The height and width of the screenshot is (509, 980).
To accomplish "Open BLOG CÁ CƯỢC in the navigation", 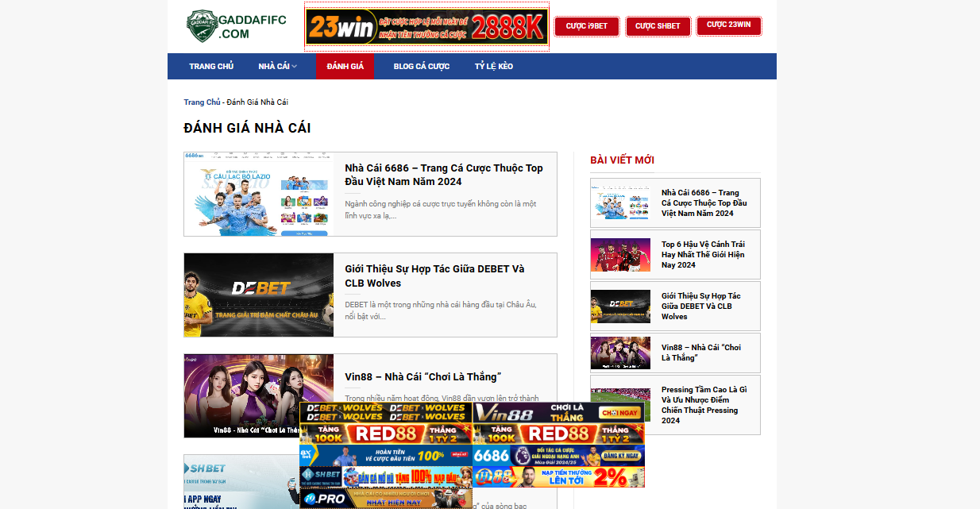I will click(x=422, y=66).
